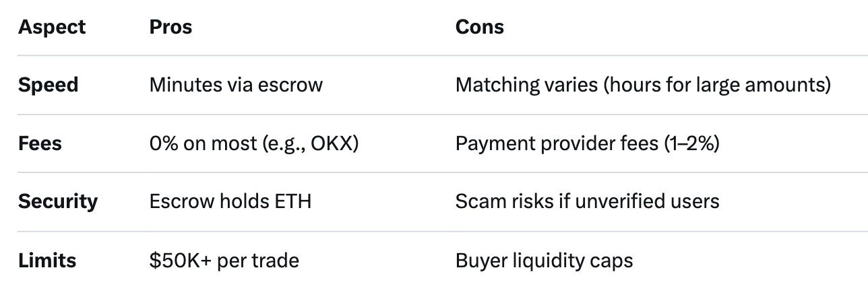
Task: Click the "Payment provider fees (1–2%)" cell
Action: [x=587, y=143]
